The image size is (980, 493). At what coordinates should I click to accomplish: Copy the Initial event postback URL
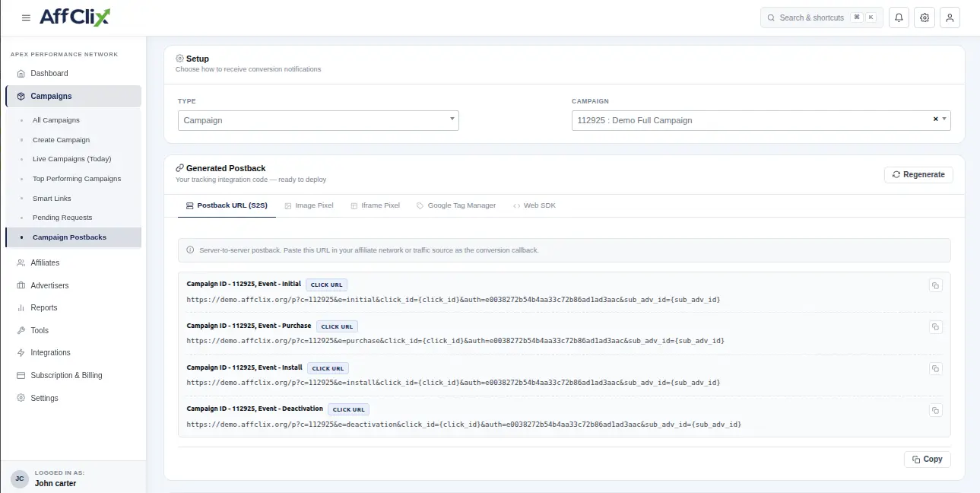pos(935,285)
